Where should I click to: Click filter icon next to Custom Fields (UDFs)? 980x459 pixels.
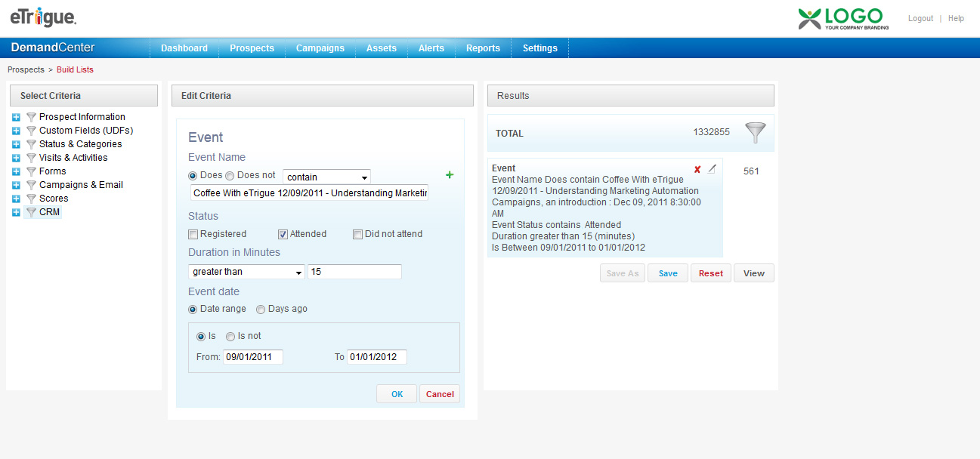click(x=31, y=131)
